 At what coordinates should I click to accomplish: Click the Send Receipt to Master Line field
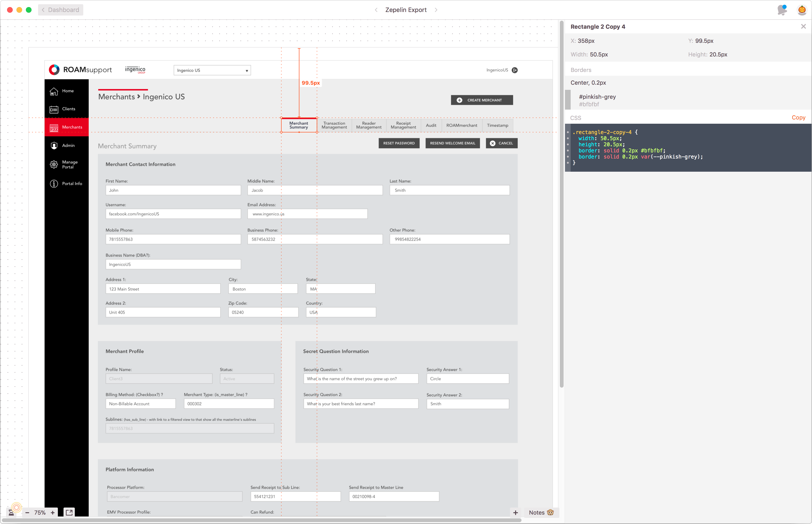click(394, 497)
